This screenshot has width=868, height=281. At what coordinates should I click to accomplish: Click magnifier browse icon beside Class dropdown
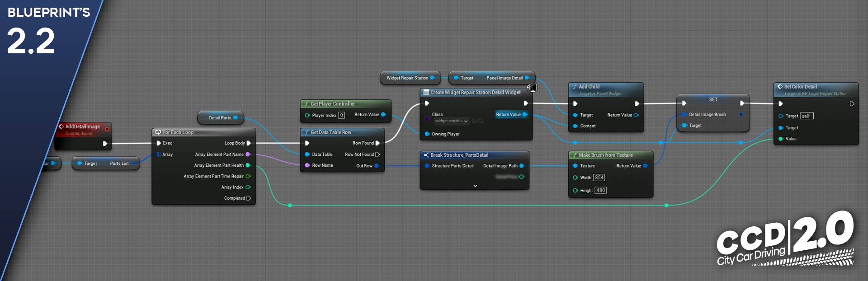click(x=481, y=121)
